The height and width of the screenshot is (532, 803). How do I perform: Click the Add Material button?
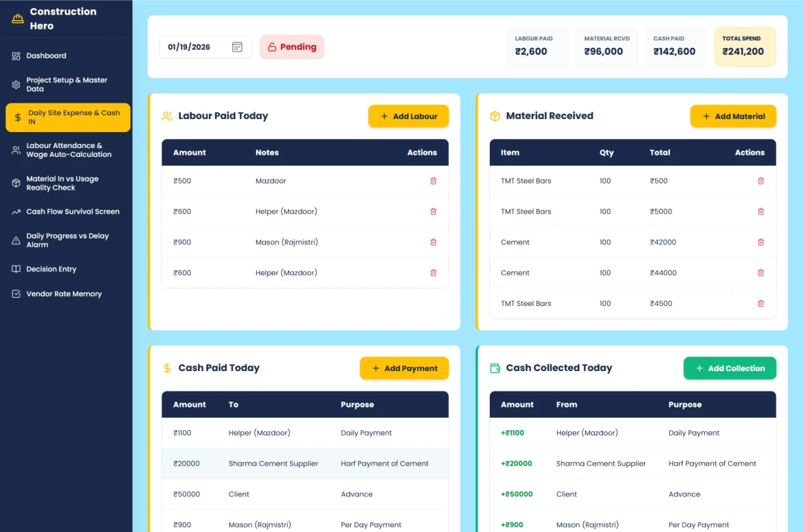[732, 116]
